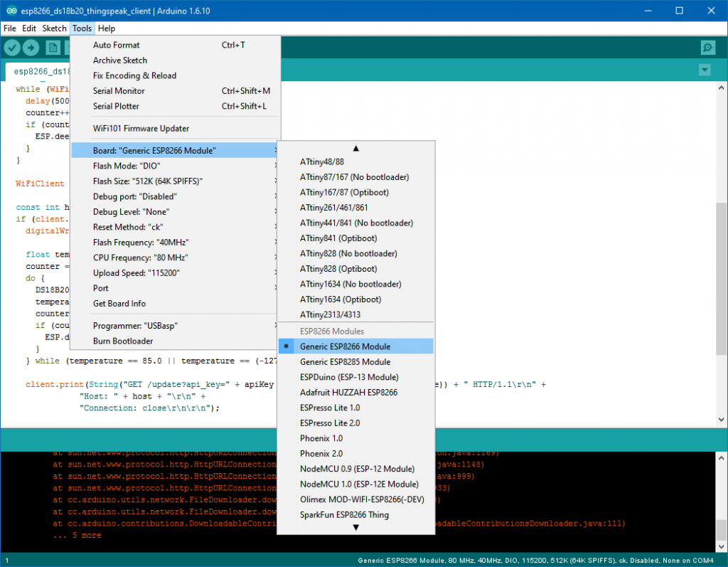Click the Arduino logo in the title bar
Screen dimensions: 728x567
pyautogui.click(x=9, y=11)
